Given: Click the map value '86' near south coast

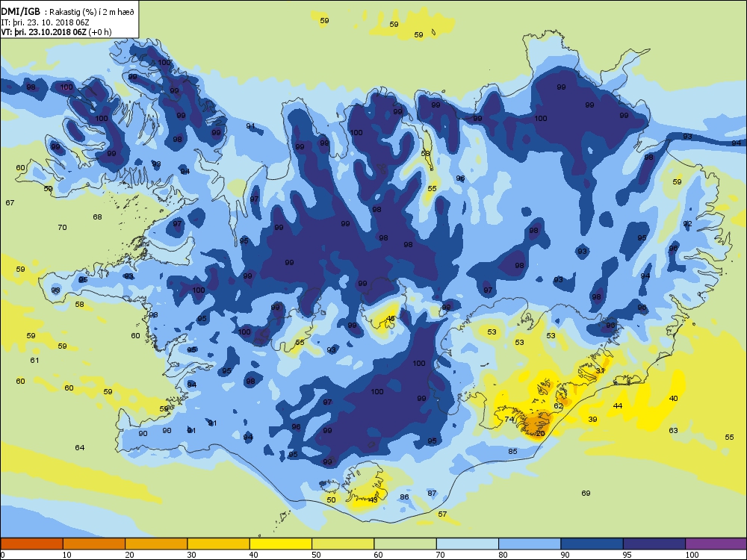Looking at the screenshot, I should pyautogui.click(x=404, y=497).
